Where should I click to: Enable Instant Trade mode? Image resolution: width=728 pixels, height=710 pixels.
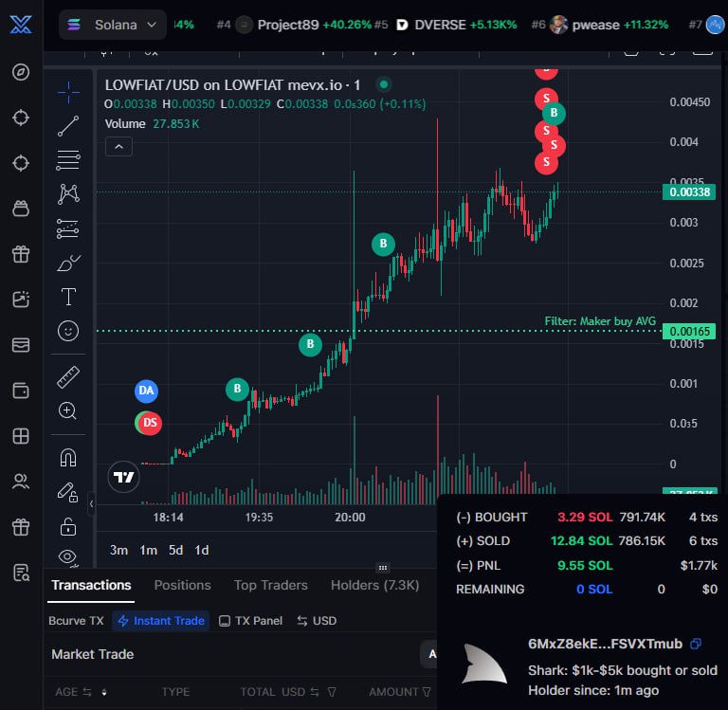[x=160, y=621]
